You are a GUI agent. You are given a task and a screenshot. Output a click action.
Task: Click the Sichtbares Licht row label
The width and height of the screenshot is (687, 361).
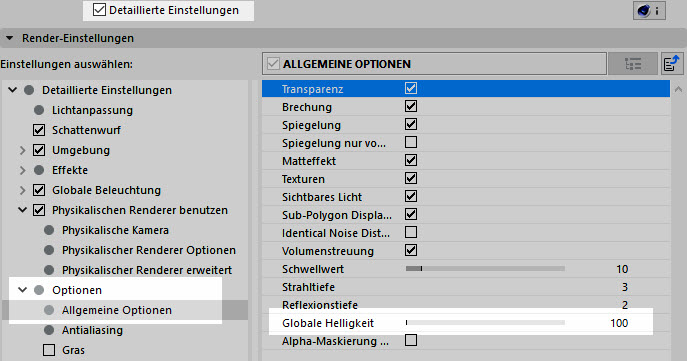(322, 197)
